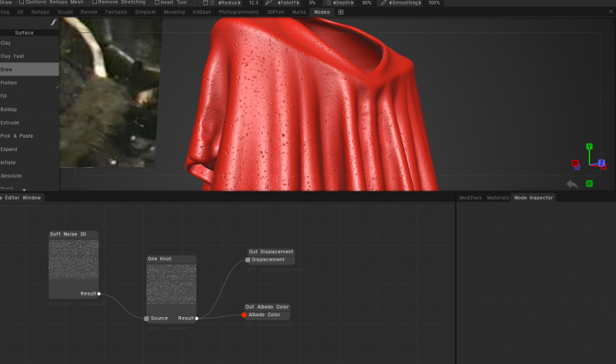The height and width of the screenshot is (364, 616).
Task: Switch to the Sculpt workspace tab
Action: (x=65, y=12)
